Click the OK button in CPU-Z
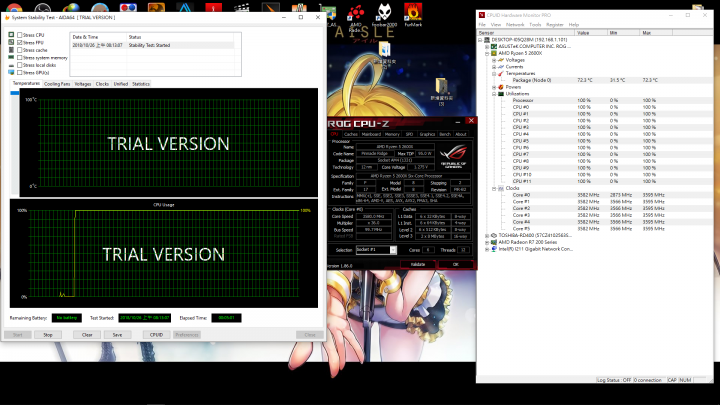 (x=456, y=264)
